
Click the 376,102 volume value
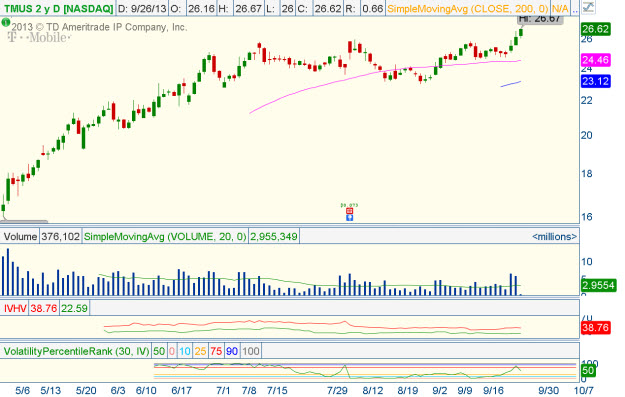point(61,236)
